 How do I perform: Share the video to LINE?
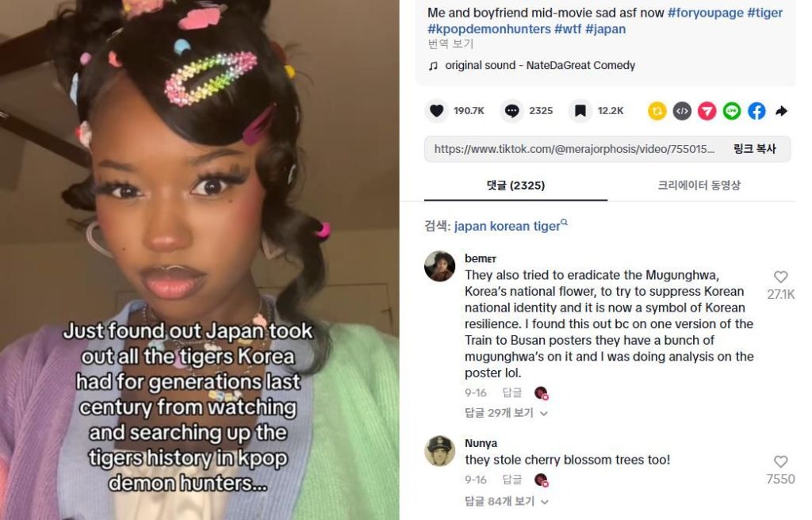(x=731, y=111)
